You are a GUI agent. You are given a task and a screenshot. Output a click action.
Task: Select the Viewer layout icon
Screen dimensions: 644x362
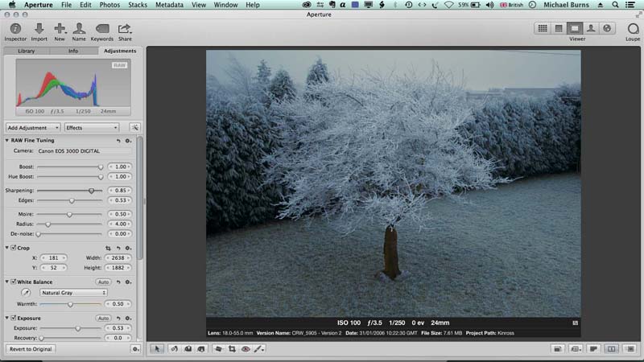tap(575, 28)
